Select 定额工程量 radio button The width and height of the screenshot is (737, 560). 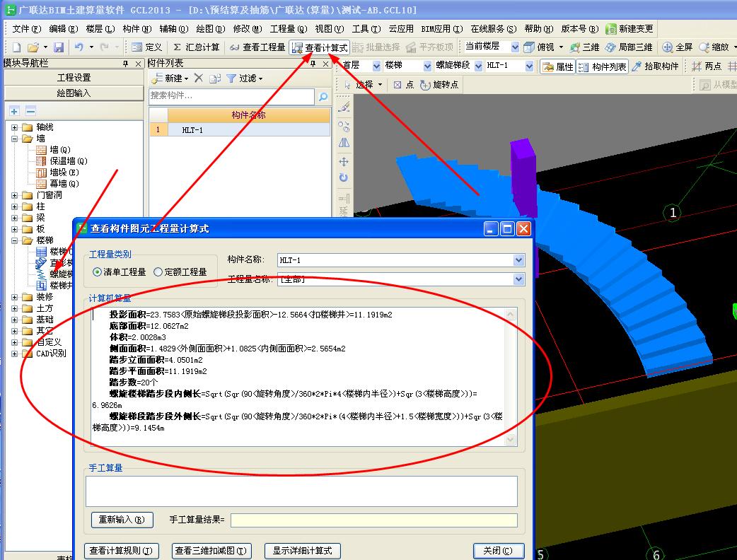(158, 272)
